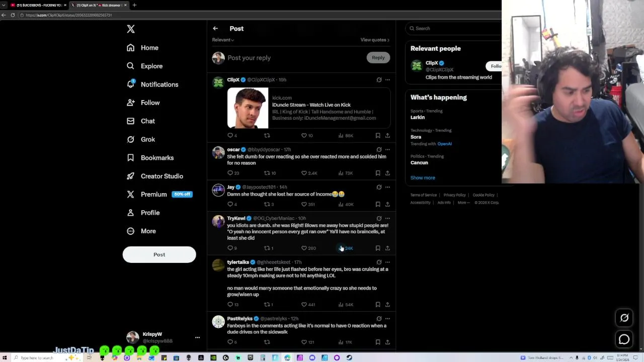Like oscar's reply with 2.4K likes
Image resolution: width=644 pixels, height=362 pixels.
coord(309,173)
